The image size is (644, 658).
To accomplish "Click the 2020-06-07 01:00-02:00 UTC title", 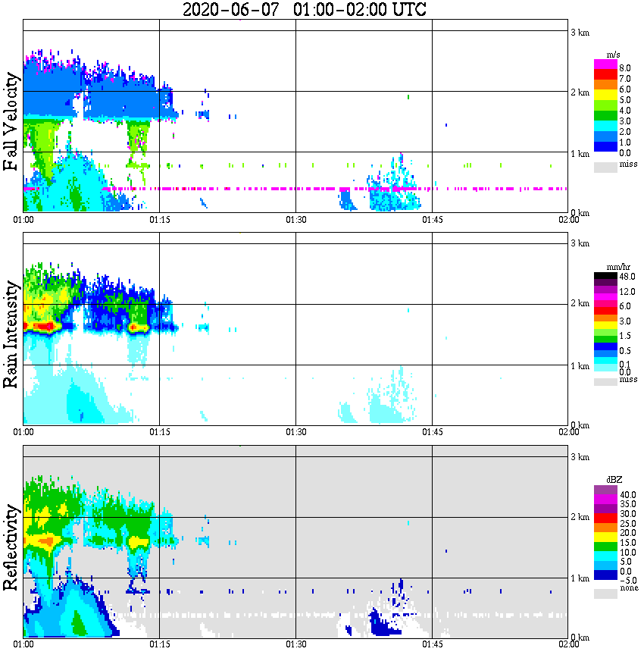I will [304, 9].
